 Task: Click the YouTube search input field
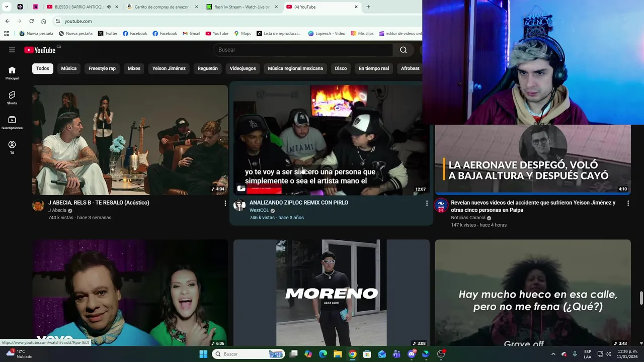303,50
